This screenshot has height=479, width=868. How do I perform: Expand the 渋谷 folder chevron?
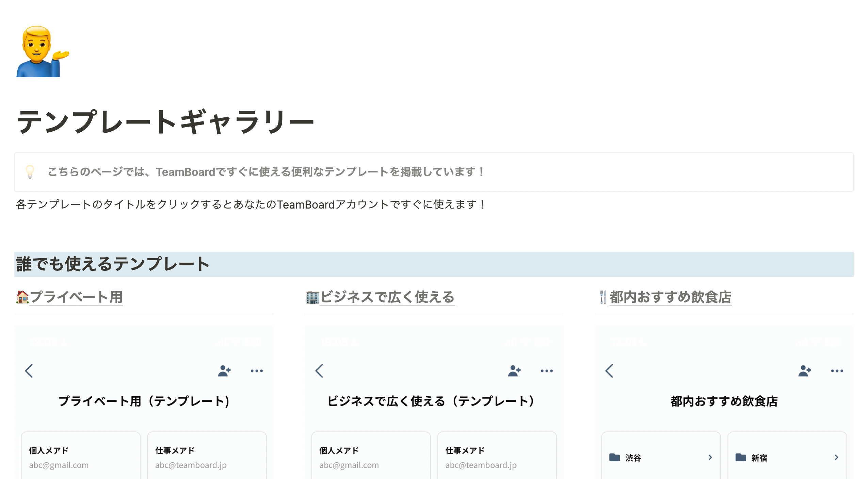pyautogui.click(x=710, y=458)
